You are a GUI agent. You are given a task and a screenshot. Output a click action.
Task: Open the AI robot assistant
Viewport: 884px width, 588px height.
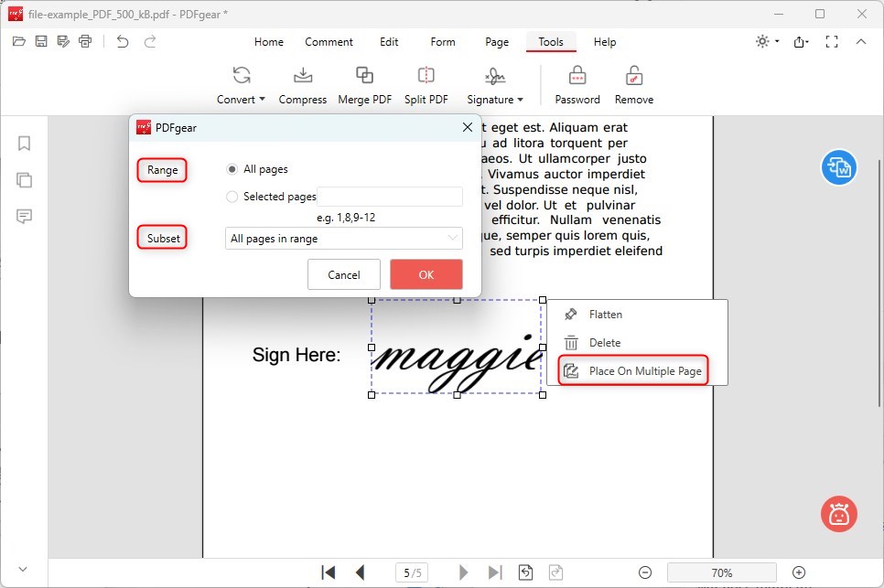838,514
